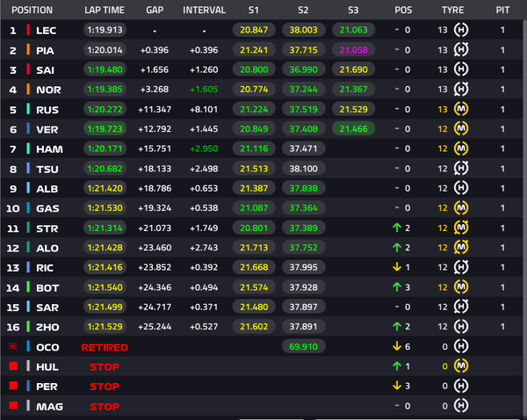Click the hard tyre icon in TSU's row
The width and height of the screenshot is (527, 420).
461,168
